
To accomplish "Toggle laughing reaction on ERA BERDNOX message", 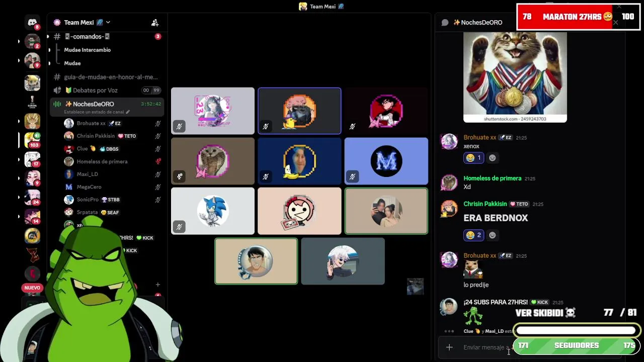I will pyautogui.click(x=473, y=235).
